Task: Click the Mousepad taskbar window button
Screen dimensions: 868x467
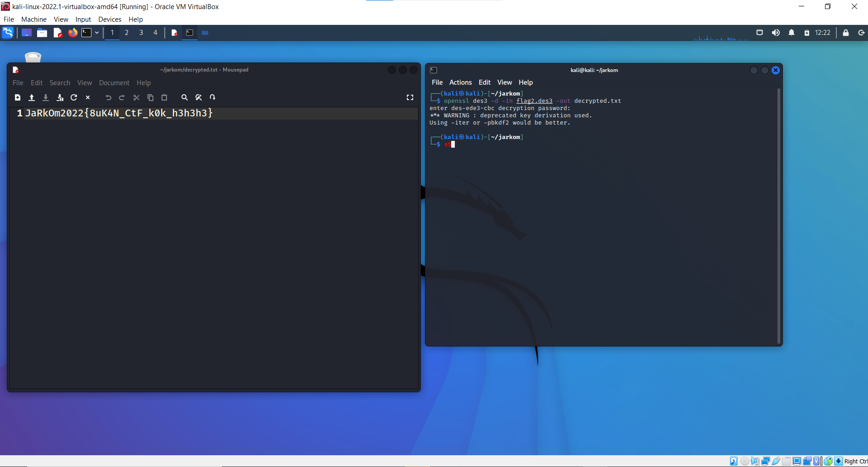Action: [x=174, y=33]
